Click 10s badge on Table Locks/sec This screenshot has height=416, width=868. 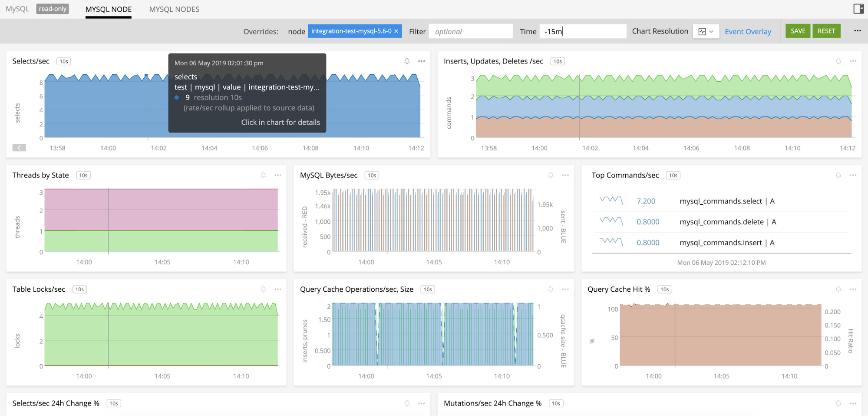tap(79, 289)
